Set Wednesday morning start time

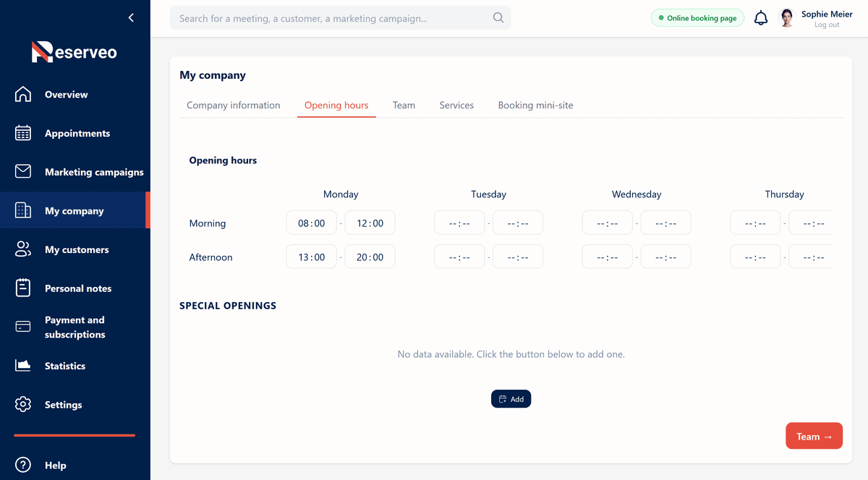[x=608, y=223]
